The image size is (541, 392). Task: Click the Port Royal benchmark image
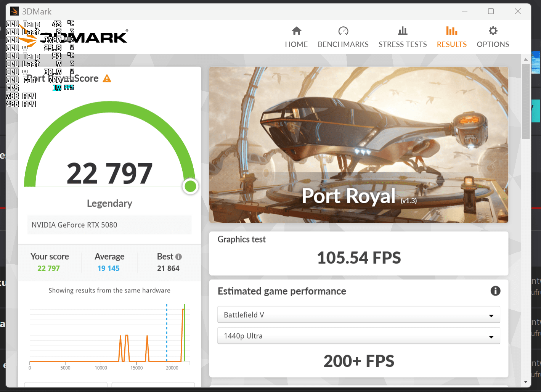358,145
